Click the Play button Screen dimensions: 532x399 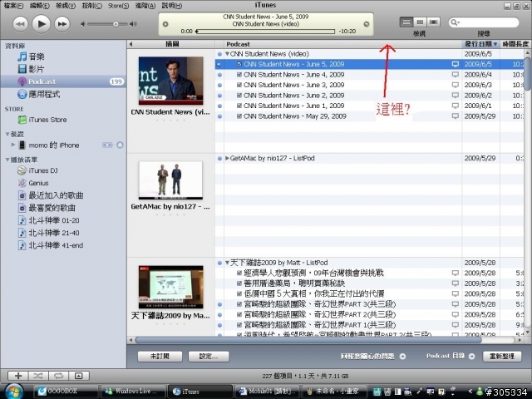(41, 24)
